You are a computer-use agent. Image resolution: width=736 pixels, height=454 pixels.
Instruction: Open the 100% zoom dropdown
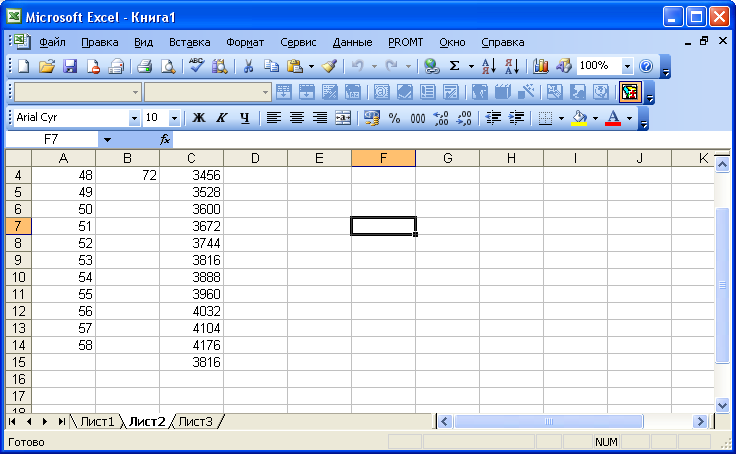tap(627, 66)
